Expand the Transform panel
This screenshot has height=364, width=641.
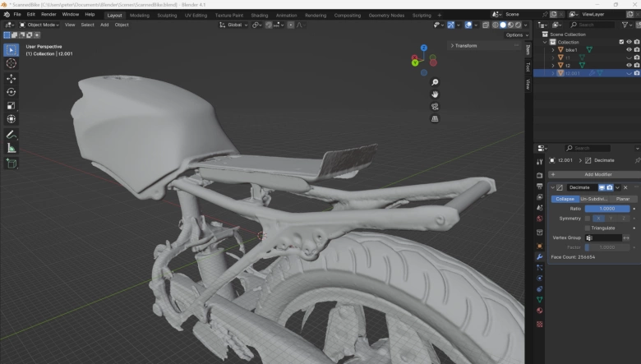[x=466, y=45]
